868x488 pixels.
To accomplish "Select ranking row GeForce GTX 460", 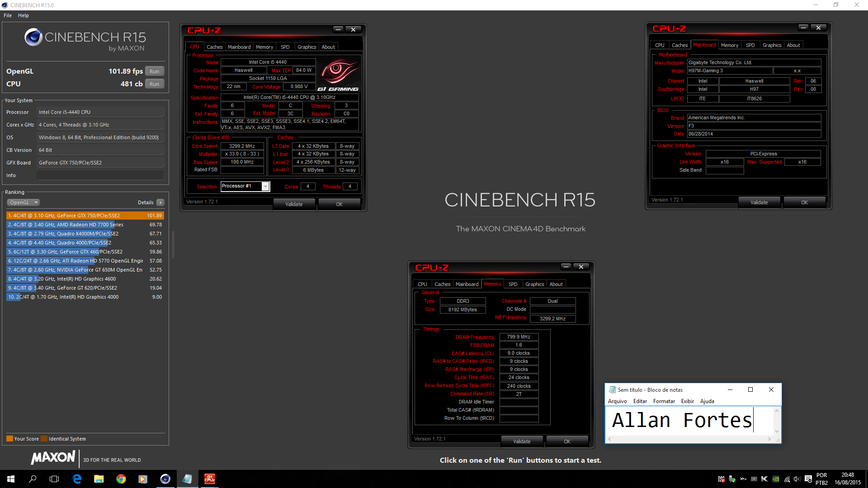I will coord(85,252).
